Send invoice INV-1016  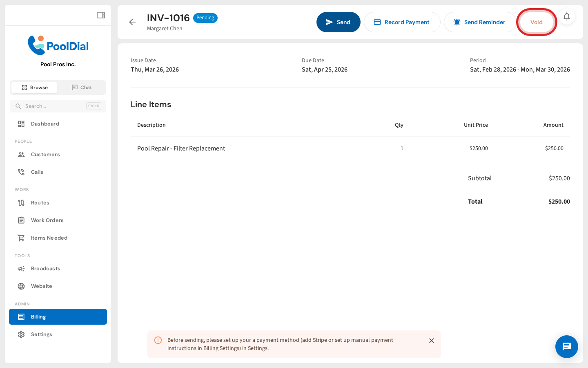coord(338,22)
